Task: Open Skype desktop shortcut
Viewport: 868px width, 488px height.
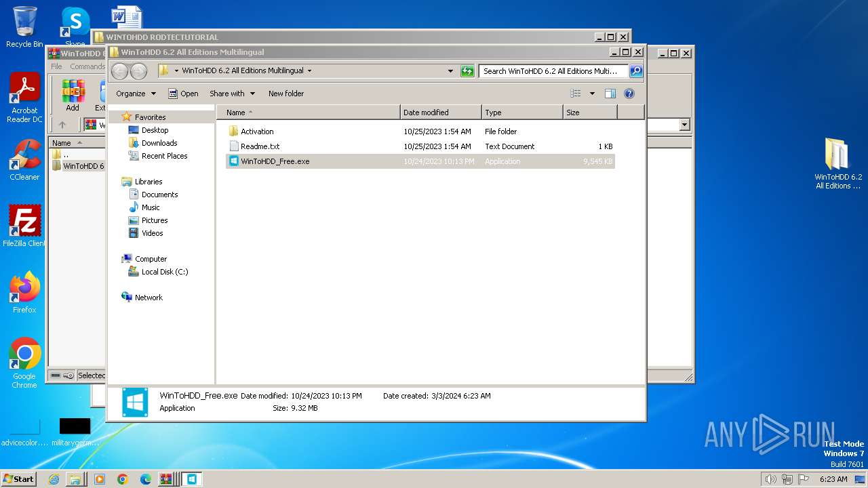Action: [x=75, y=27]
